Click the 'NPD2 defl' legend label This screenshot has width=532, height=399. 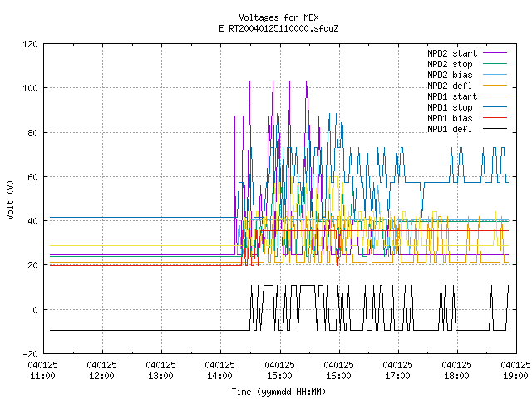[x=450, y=86]
